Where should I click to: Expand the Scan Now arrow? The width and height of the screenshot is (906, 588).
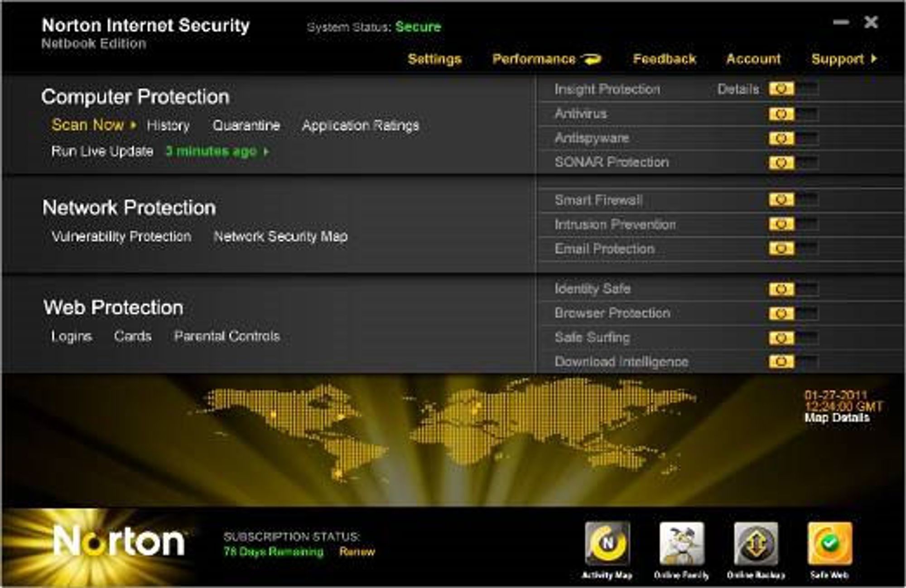click(x=133, y=125)
